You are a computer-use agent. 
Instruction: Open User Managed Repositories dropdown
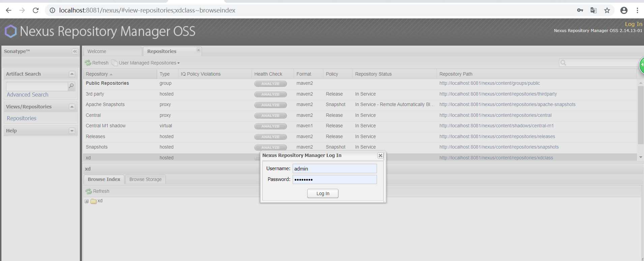(x=146, y=63)
